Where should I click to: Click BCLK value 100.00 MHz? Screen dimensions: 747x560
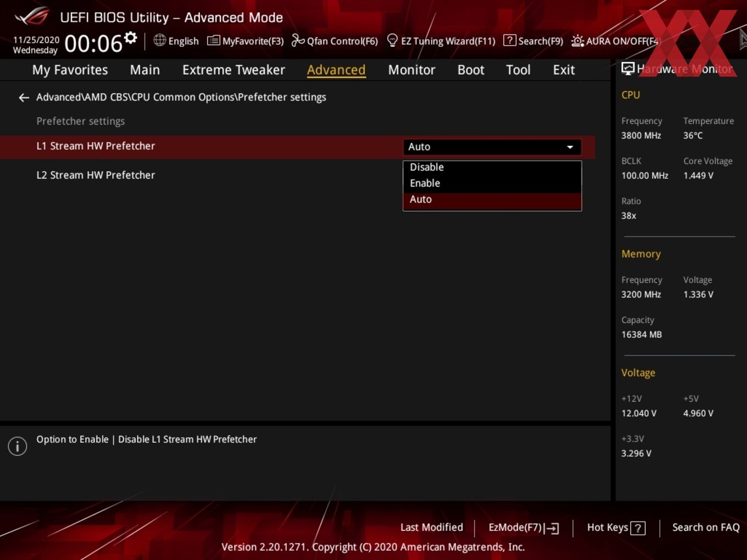tap(645, 176)
